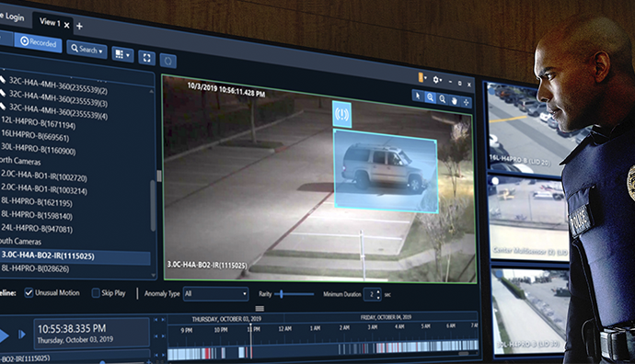Open the view layout grid dropdown
Image resolution: width=635 pixels, height=364 pixels.
[x=122, y=54]
